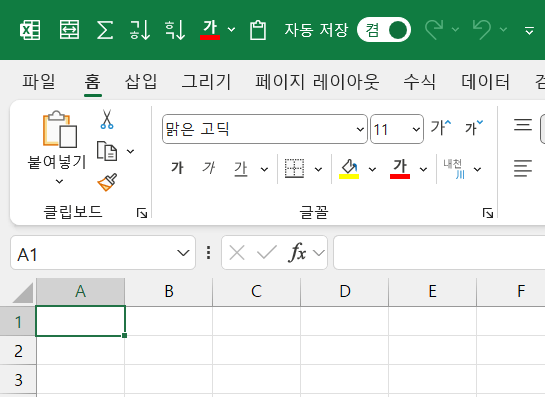Open the Name Box dropdown arrow
Screen dimensions: 545x397
click(183, 253)
